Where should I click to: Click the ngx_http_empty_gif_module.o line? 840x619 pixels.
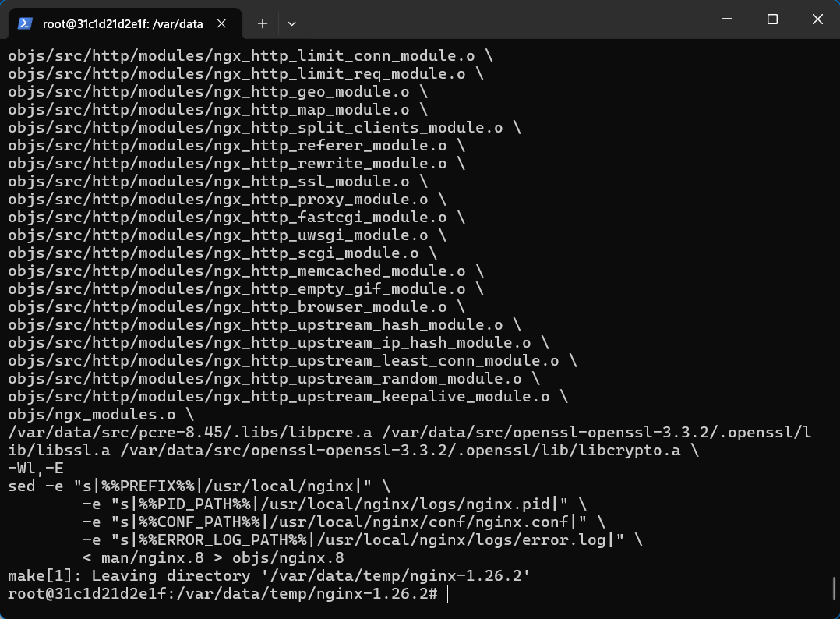pos(246,289)
